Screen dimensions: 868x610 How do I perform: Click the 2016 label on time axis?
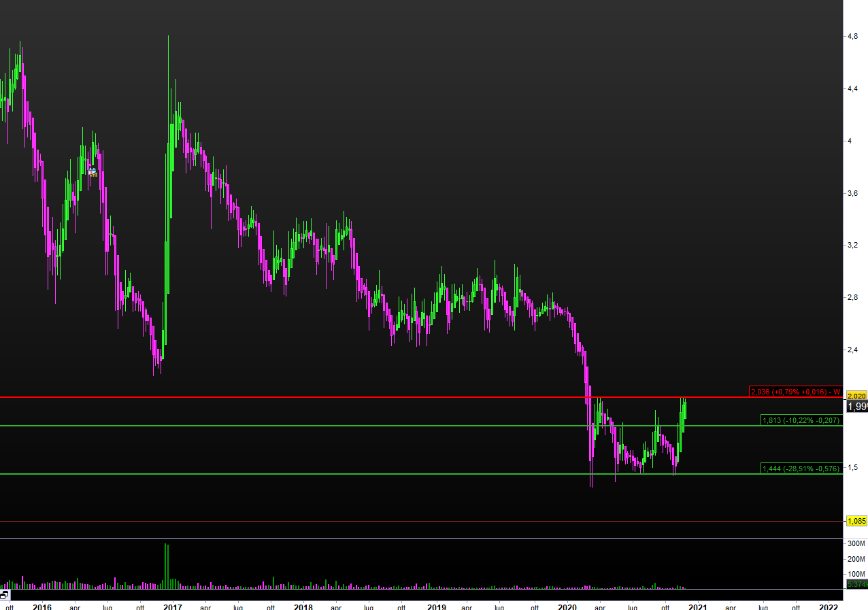pos(42,604)
